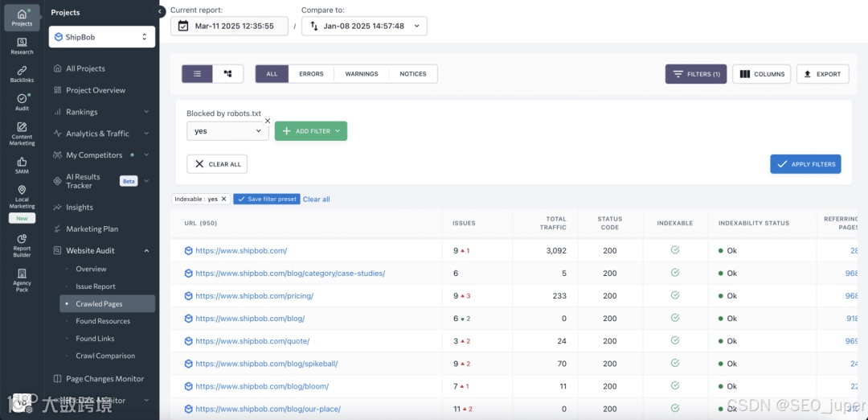Open the Compare to date dropdown
The image size is (868, 420).
[364, 26]
